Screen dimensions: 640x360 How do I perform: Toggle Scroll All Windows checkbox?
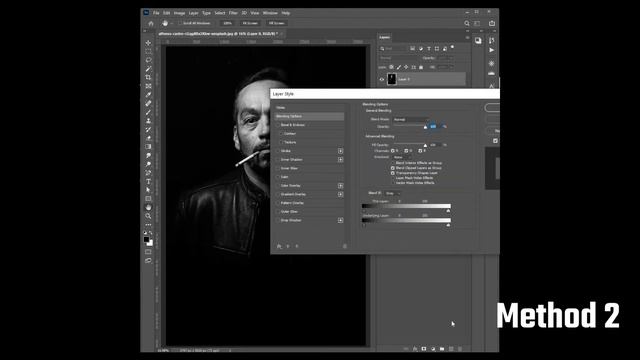pyautogui.click(x=180, y=23)
